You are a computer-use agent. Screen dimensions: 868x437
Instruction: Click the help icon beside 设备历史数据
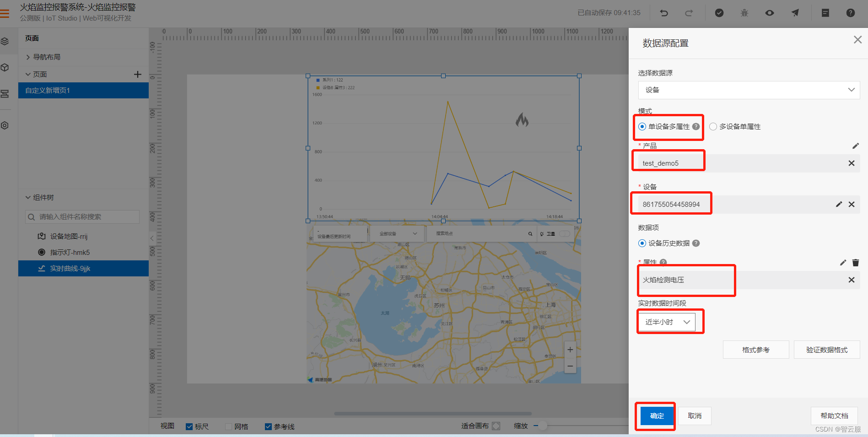(x=696, y=243)
